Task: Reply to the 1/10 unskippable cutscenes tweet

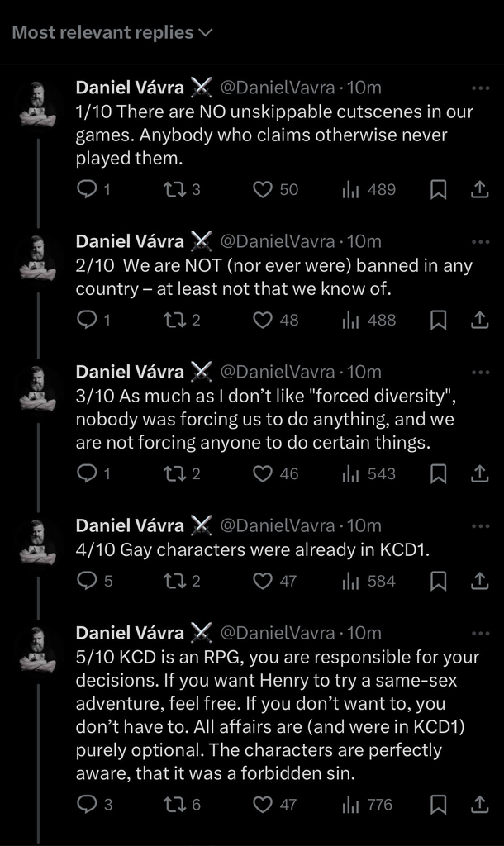Action: (x=88, y=190)
